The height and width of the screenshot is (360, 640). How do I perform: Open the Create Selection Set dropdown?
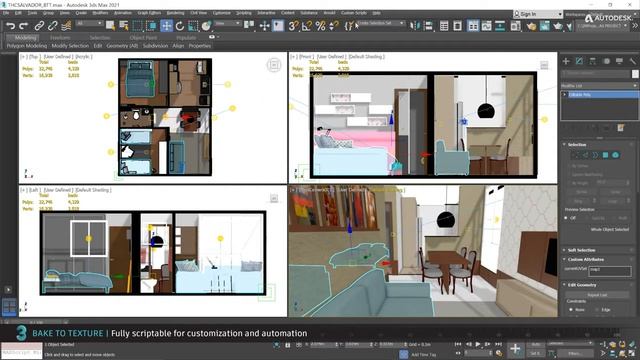(x=380, y=23)
